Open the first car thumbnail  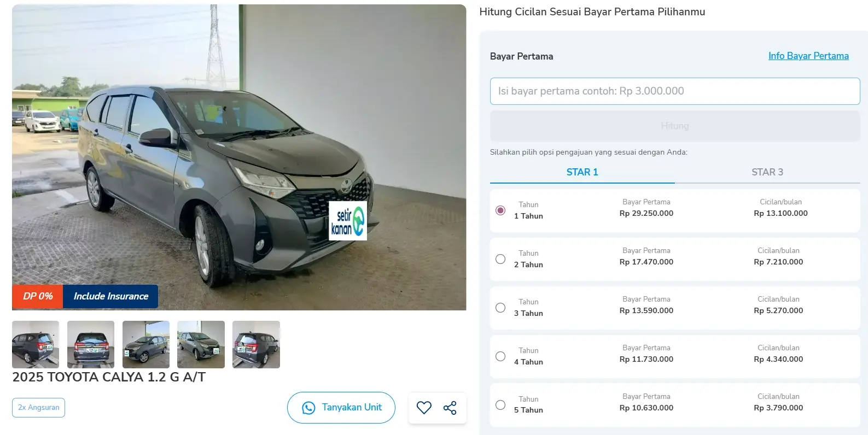coord(36,344)
